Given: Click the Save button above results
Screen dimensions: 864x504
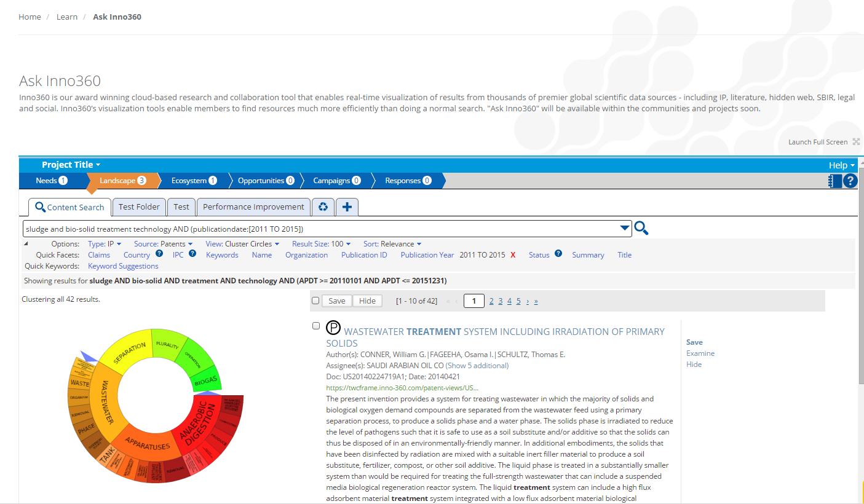Looking at the screenshot, I should [x=337, y=301].
